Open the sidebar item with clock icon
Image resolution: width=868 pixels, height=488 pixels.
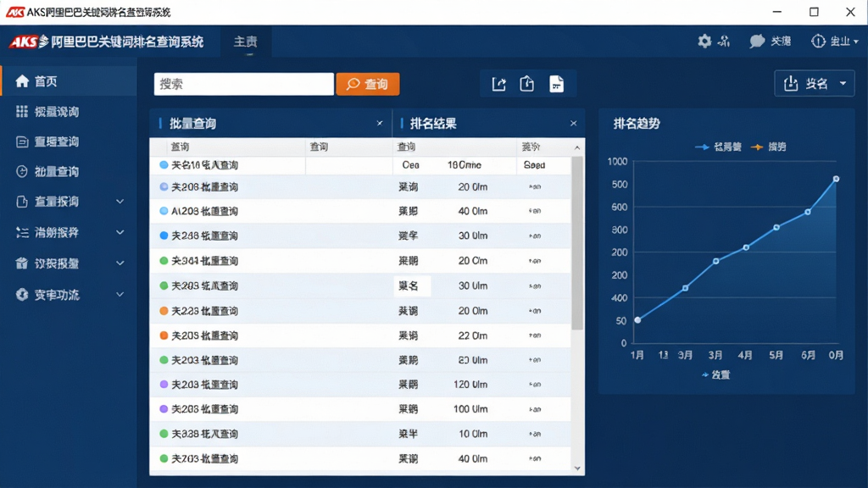pyautogui.click(x=68, y=171)
